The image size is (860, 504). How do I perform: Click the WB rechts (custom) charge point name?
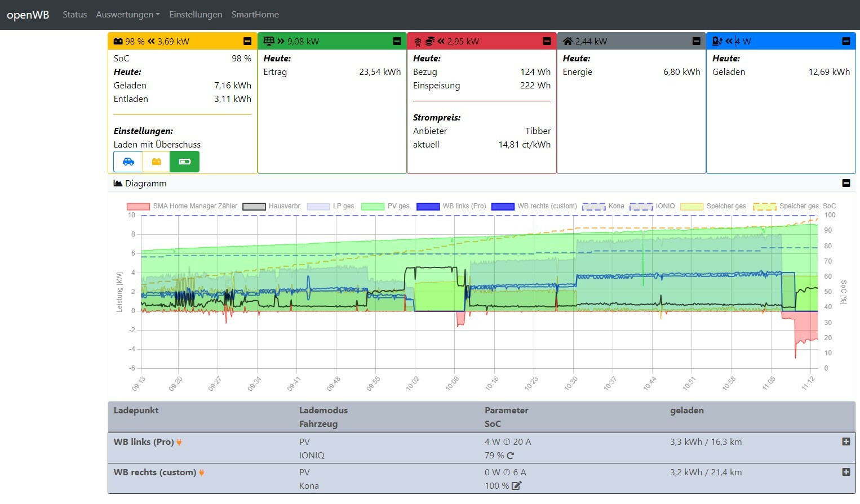pos(155,472)
